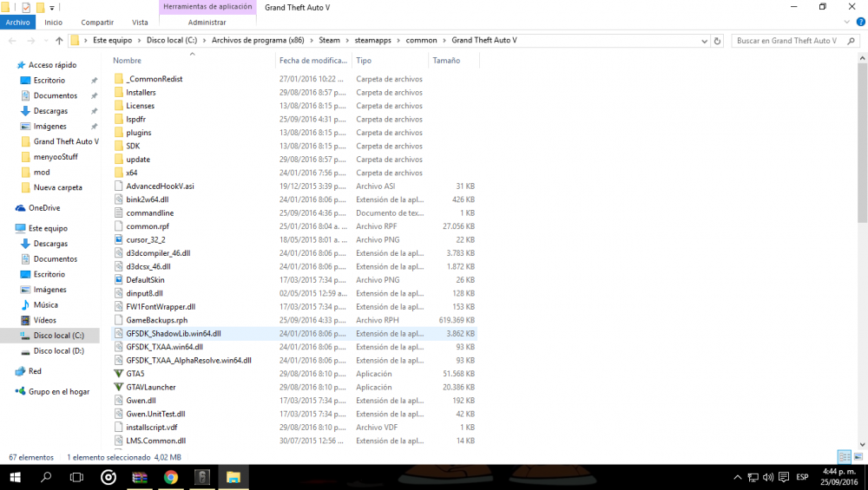Click the properties checkmark icon in title bar

(26, 8)
